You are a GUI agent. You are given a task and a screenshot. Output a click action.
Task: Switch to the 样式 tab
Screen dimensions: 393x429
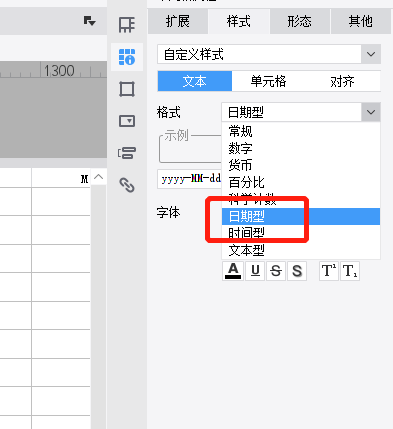coord(239,22)
